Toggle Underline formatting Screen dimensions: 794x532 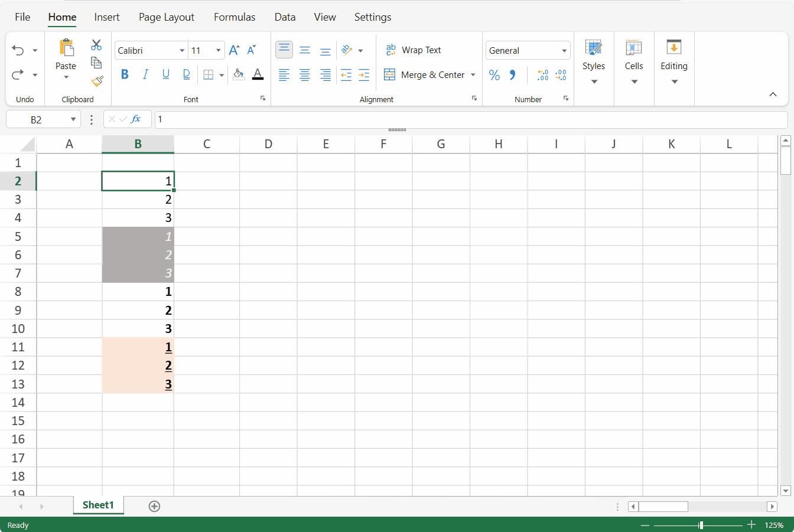[x=166, y=74]
